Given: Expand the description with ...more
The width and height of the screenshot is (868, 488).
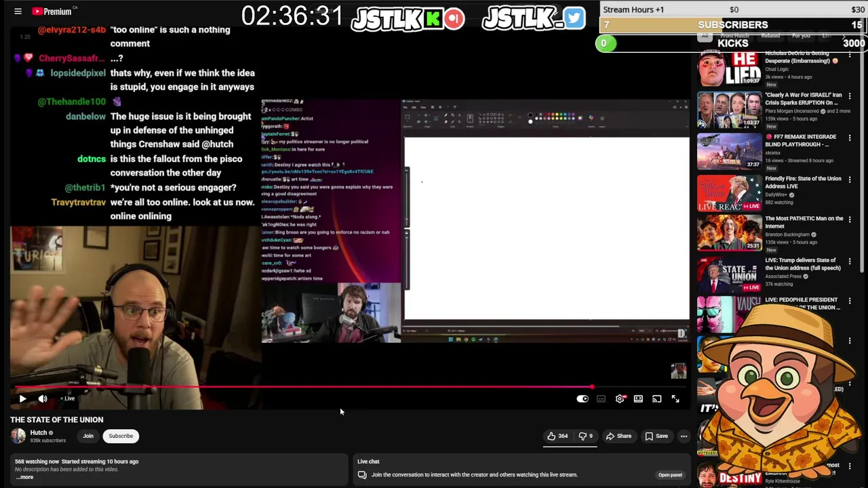Looking at the screenshot, I should tap(24, 477).
